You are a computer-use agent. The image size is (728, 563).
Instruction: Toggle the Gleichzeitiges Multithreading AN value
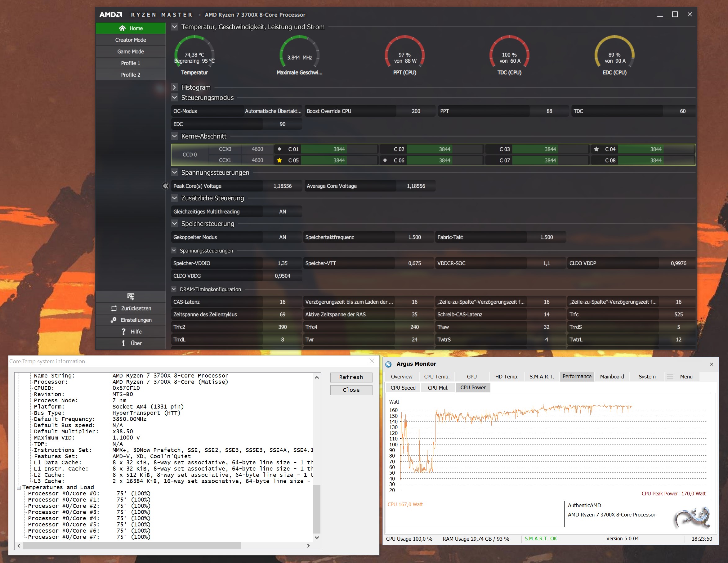282,212
